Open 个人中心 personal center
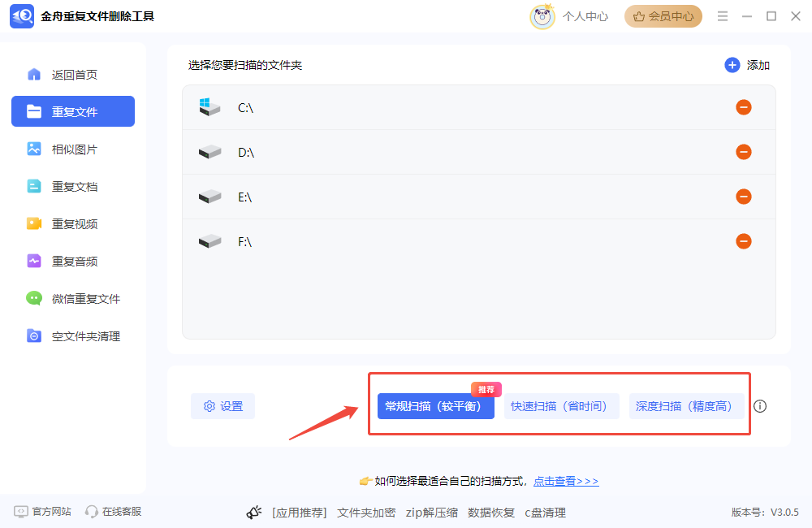 pyautogui.click(x=585, y=16)
